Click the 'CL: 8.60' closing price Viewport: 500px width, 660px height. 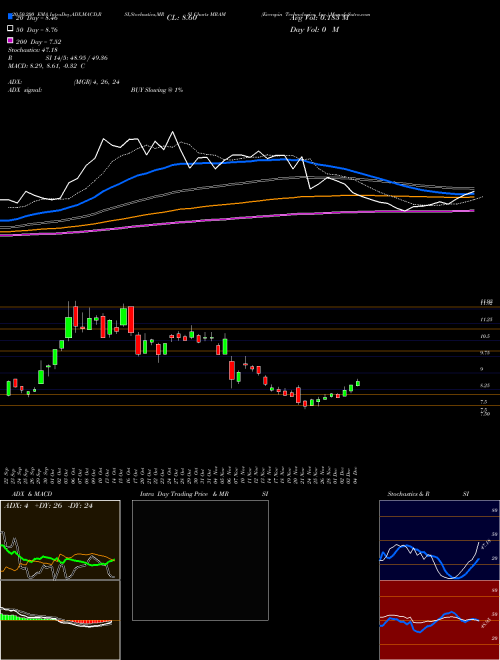[x=182, y=18]
